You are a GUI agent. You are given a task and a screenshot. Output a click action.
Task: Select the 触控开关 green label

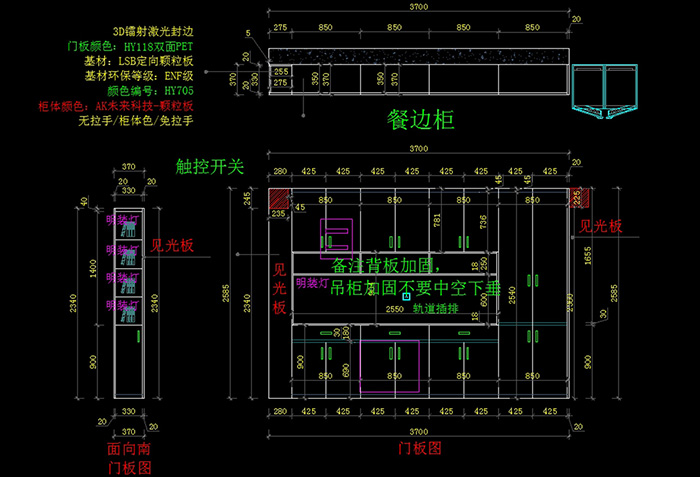point(209,167)
